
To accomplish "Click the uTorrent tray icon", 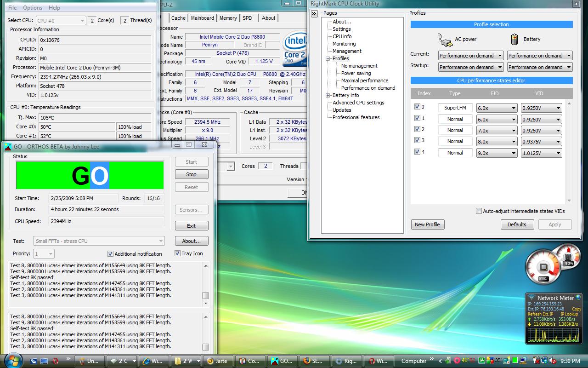I will 482,361.
